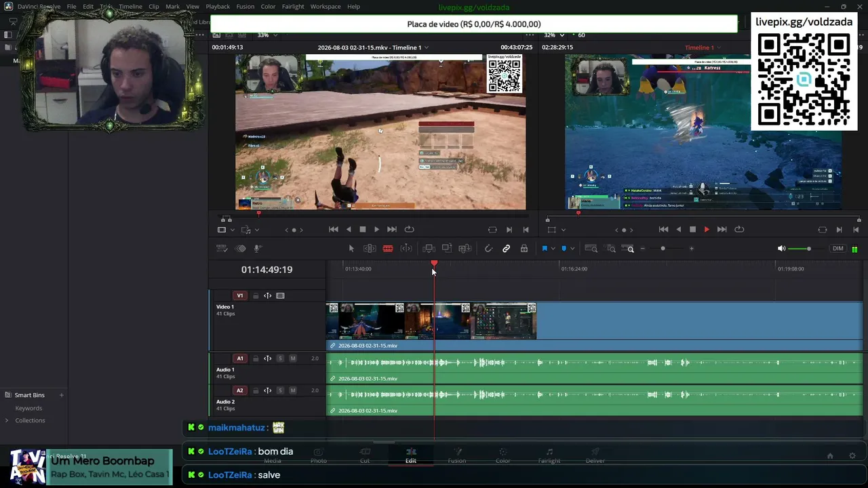This screenshot has height=488, width=868.
Task: Open the voiceover microphone tool
Action: (x=258, y=249)
